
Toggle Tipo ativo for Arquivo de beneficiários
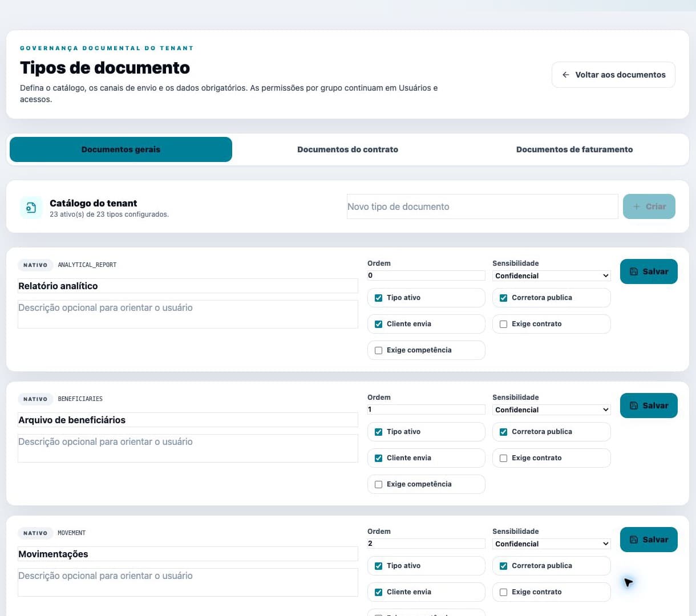point(378,432)
